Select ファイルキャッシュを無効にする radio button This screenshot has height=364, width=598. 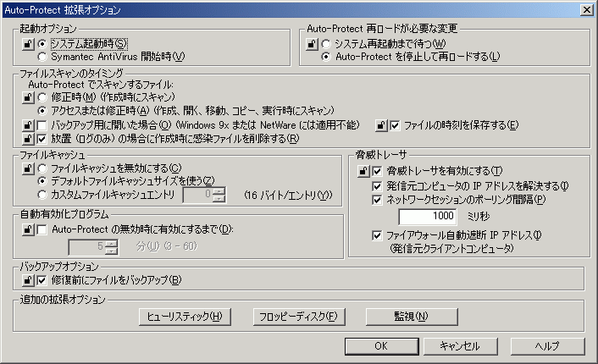click(42, 168)
